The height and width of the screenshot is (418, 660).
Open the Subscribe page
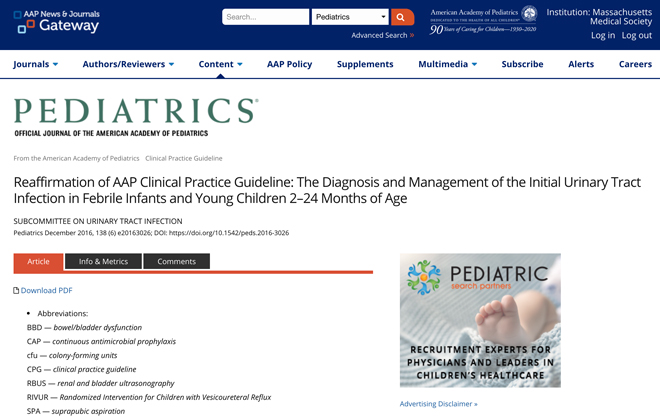(522, 64)
